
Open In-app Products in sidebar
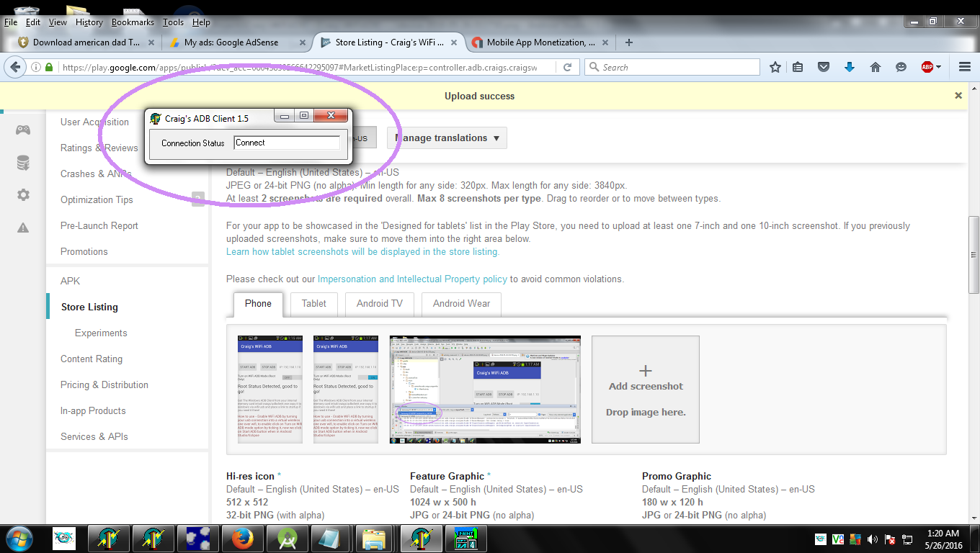[x=93, y=410]
